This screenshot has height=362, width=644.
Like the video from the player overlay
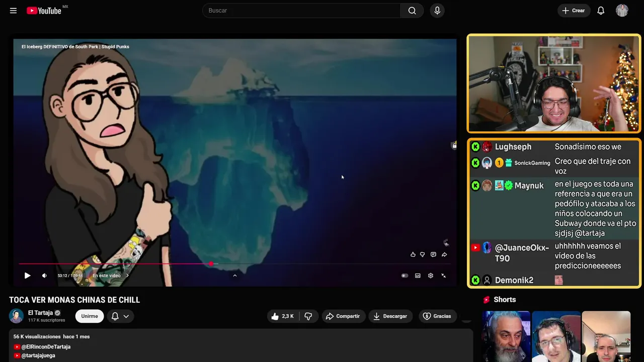pyautogui.click(x=413, y=254)
